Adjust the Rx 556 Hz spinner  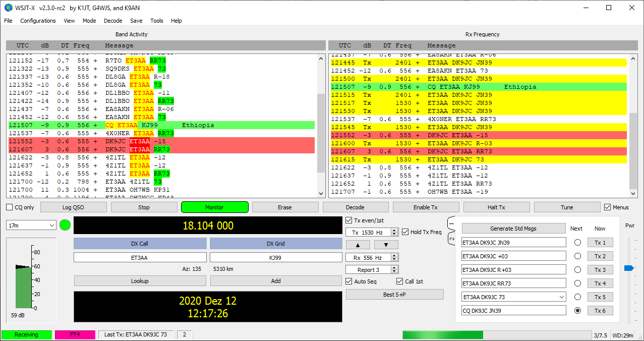[x=372, y=258]
